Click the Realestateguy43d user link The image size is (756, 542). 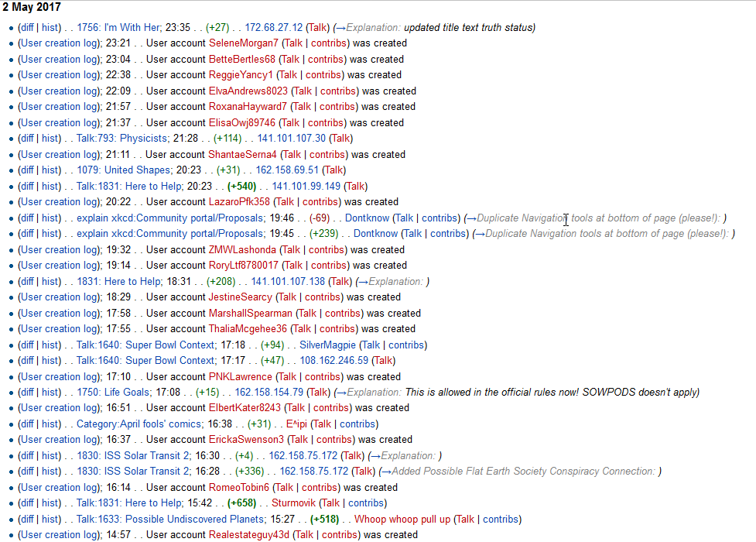tap(248, 535)
